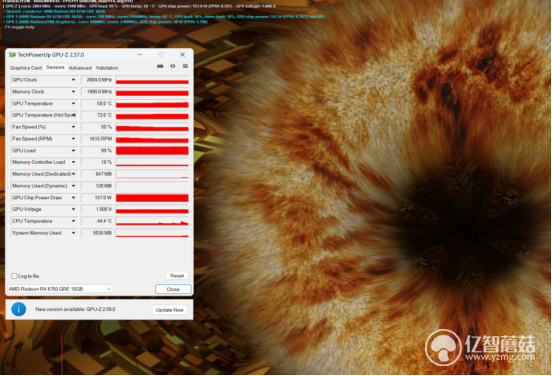Viewport: 552px width, 376px height.
Task: Click the Reset button
Action: [177, 276]
